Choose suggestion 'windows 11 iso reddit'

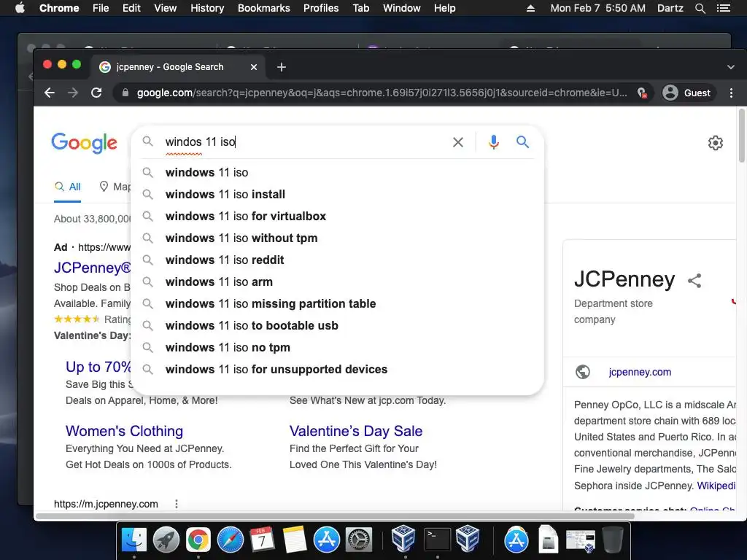[337, 260]
